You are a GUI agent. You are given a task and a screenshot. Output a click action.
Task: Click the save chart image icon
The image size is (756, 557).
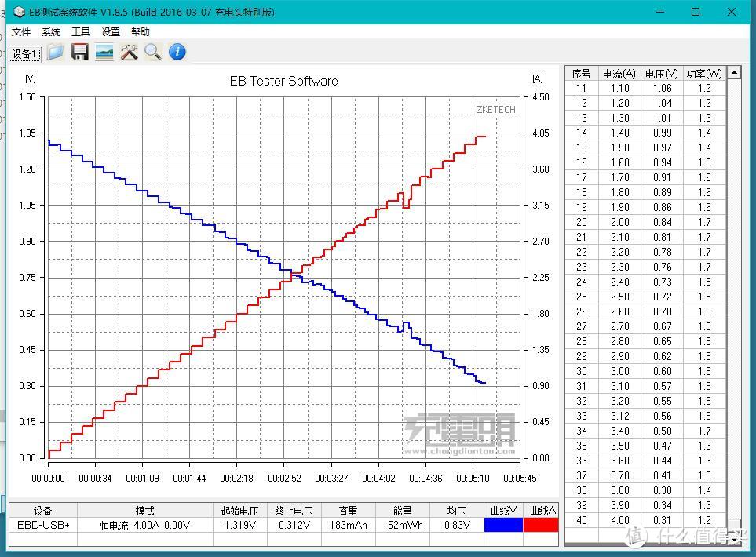[x=104, y=52]
